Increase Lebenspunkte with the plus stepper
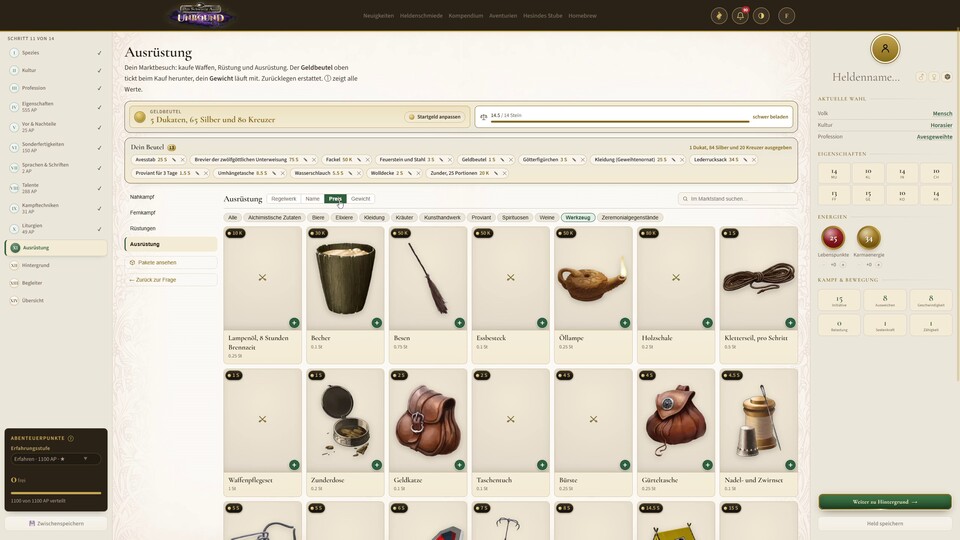The height and width of the screenshot is (540, 960). pyautogui.click(x=842, y=265)
